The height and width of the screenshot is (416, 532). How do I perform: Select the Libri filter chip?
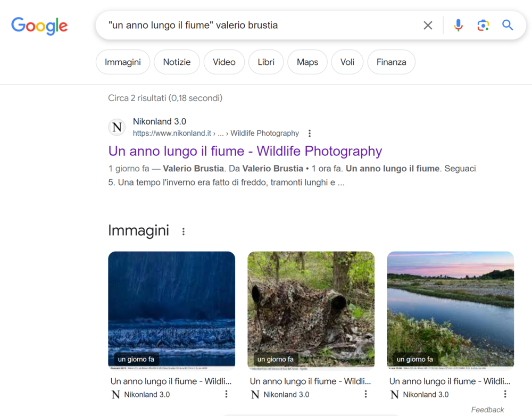pos(266,62)
